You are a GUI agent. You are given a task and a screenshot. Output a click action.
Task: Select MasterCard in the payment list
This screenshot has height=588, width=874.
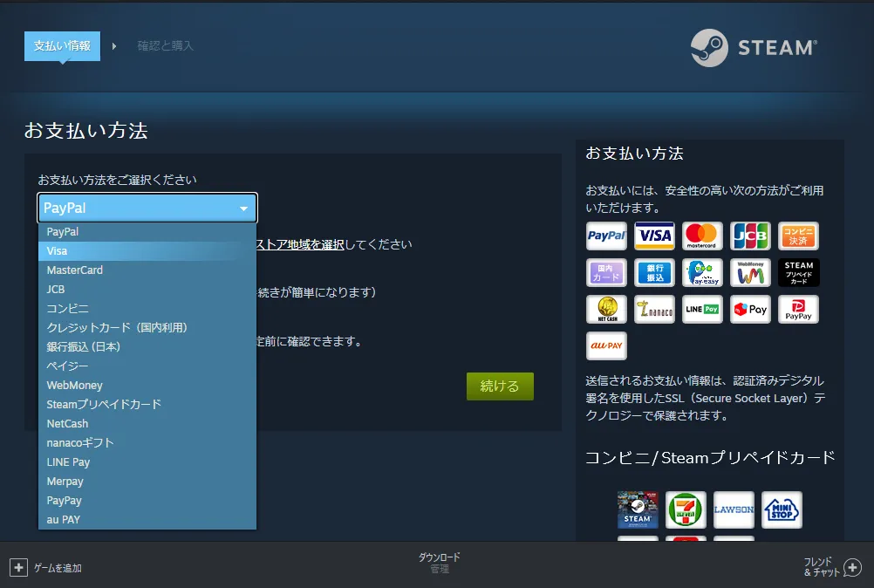click(147, 270)
